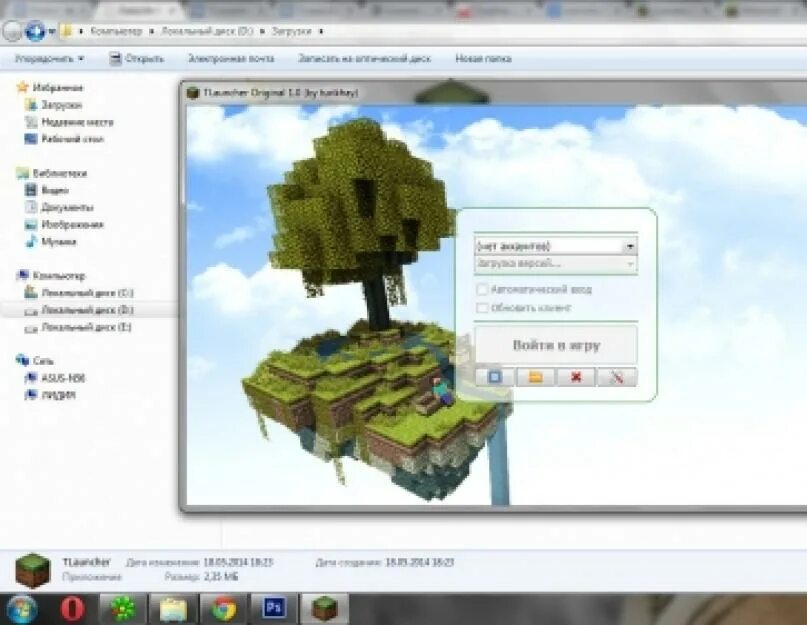Open the yellow folder icon button in TLauncher

[x=535, y=377]
